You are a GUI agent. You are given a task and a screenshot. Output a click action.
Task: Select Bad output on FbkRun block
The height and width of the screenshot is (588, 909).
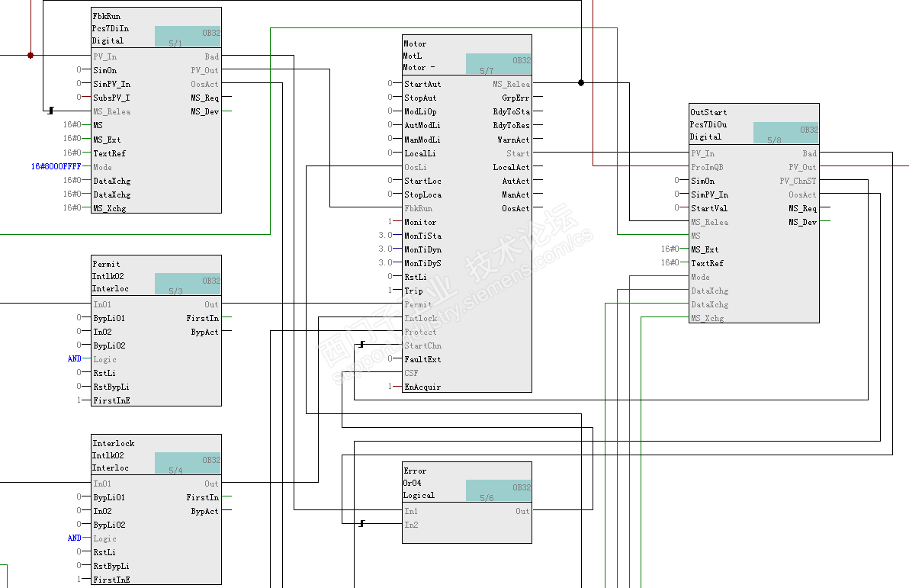211,56
